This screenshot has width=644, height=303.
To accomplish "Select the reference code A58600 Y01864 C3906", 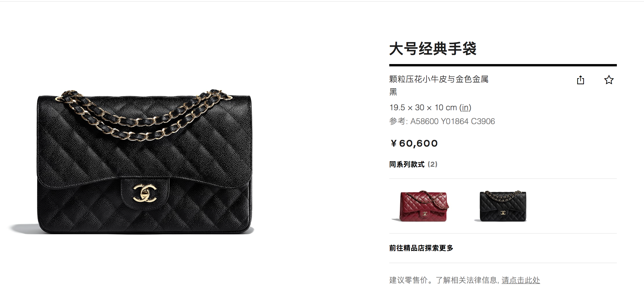I will (x=453, y=121).
